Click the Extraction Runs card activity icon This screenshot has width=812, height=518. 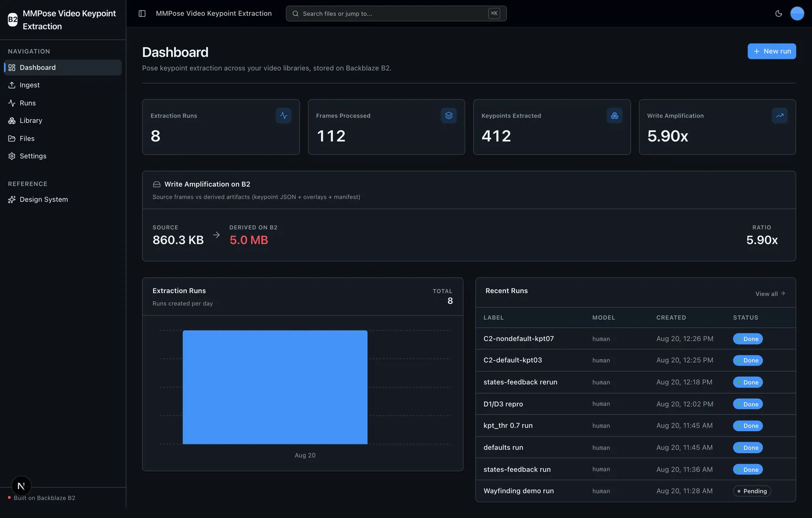point(283,116)
